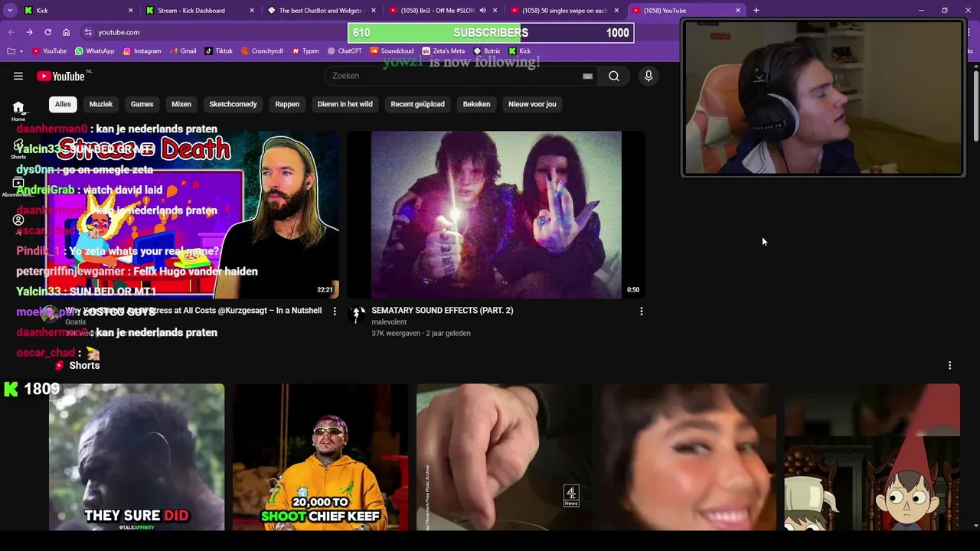Image resolution: width=980 pixels, height=551 pixels.
Task: Close the Stream - Kick Dashboard tab
Action: 252,10
